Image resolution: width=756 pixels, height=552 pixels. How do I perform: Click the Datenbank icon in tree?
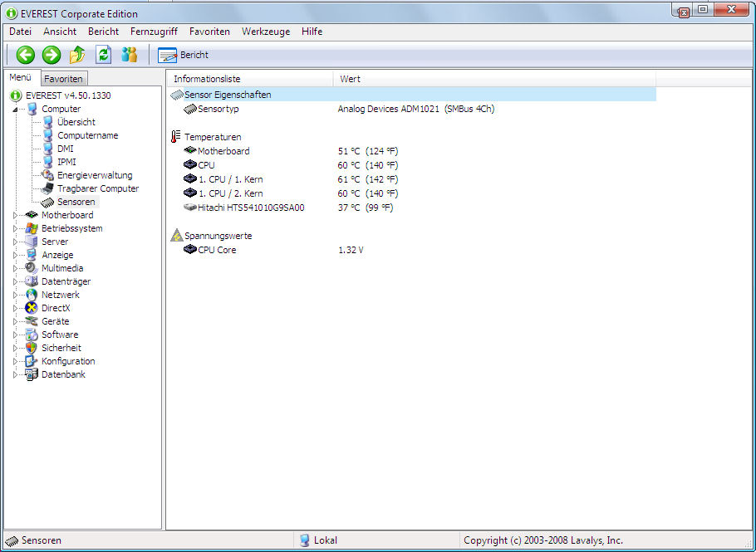[x=32, y=374]
